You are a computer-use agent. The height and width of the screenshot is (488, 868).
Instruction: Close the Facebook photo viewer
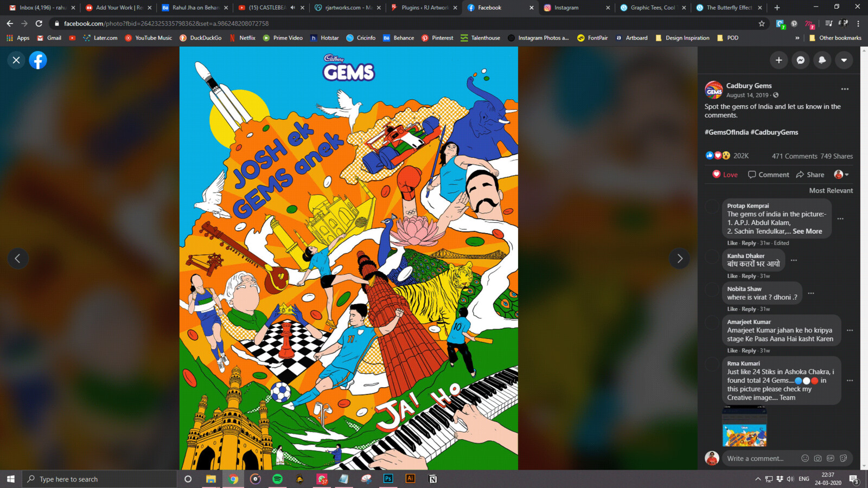point(16,60)
